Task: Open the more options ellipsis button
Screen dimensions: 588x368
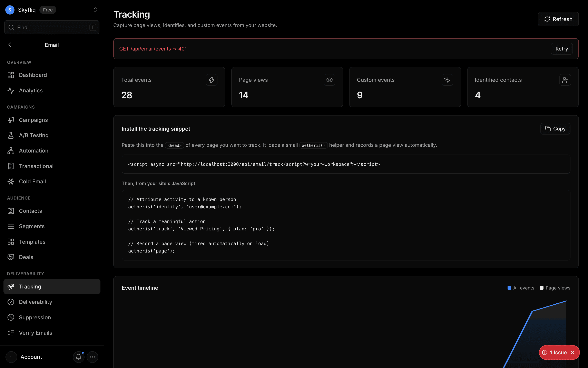Action: 92,357
